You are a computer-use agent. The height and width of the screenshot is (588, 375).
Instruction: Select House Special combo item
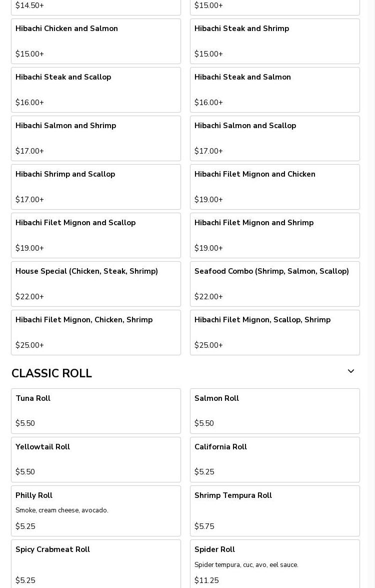pos(95,284)
